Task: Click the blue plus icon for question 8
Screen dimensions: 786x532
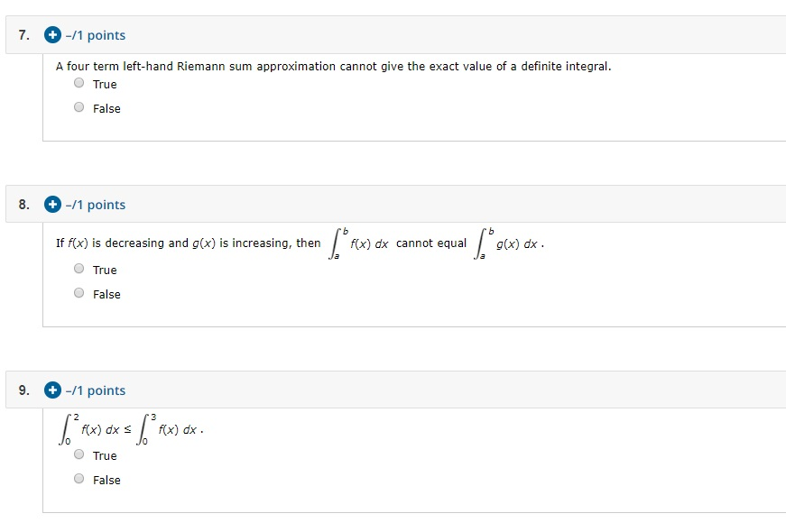Action: [x=52, y=205]
